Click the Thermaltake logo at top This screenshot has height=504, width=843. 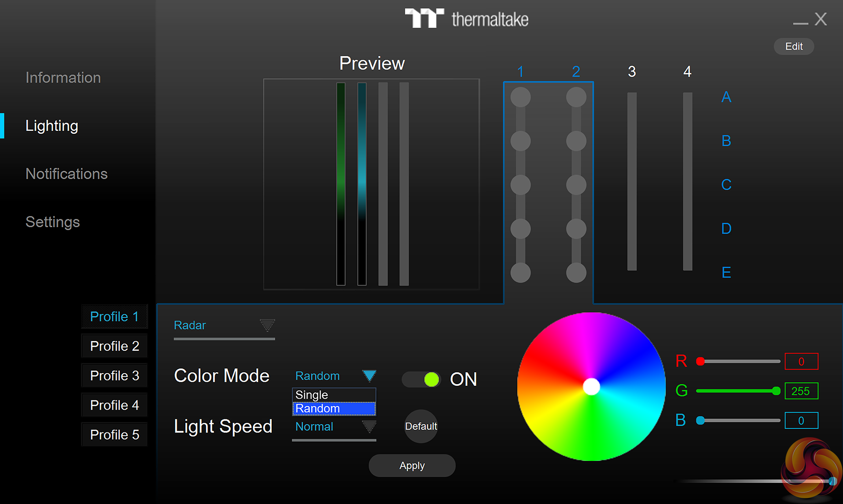pyautogui.click(x=466, y=19)
